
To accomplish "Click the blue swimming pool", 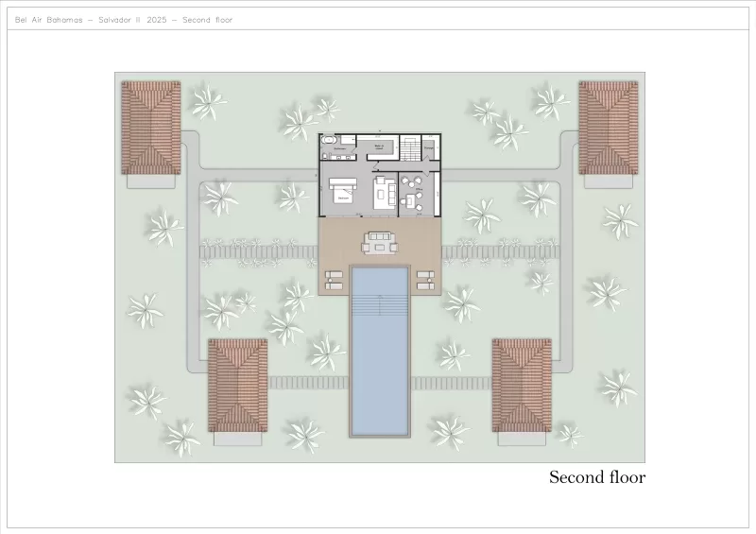I will coord(380,378).
